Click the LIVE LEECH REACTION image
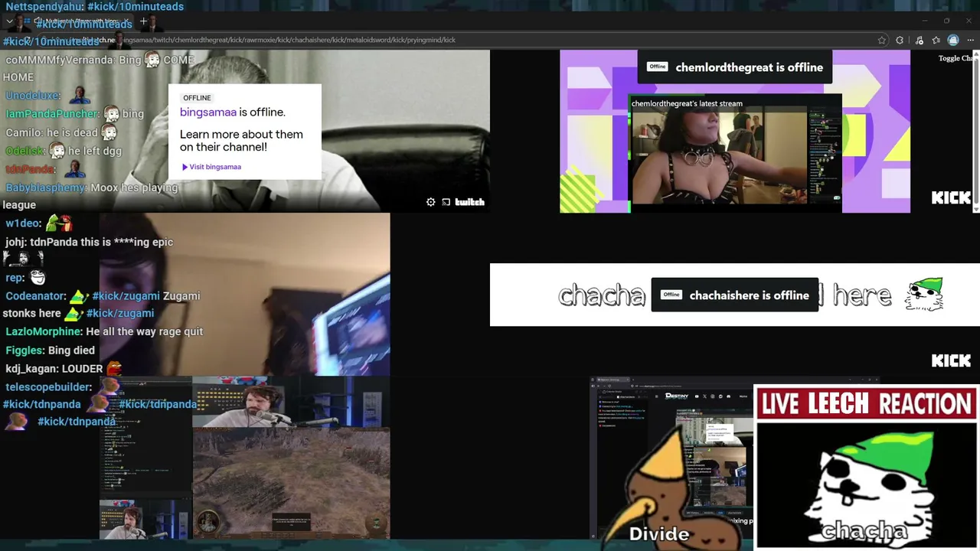 [x=866, y=468]
